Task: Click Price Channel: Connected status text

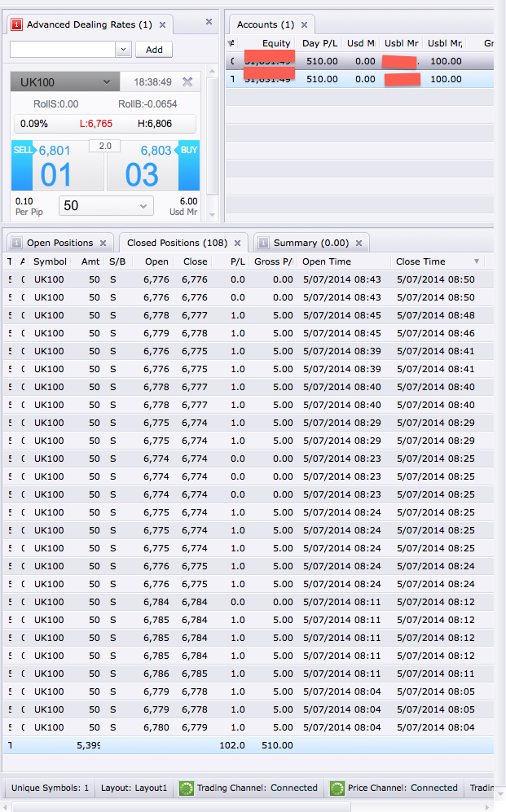Action: click(x=403, y=788)
